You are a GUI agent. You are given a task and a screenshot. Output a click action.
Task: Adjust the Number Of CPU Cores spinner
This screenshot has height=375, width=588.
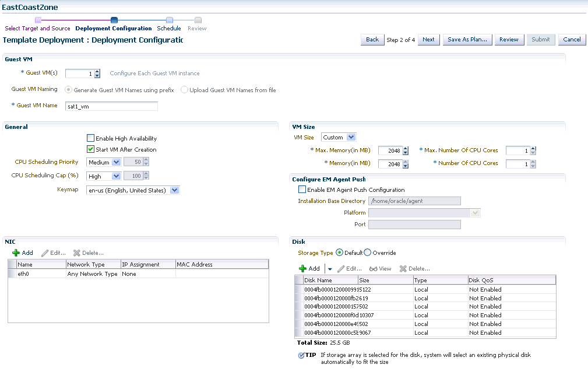533,164
